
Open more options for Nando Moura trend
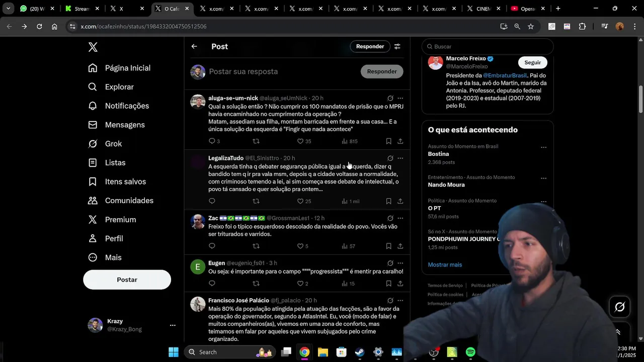coord(543,178)
